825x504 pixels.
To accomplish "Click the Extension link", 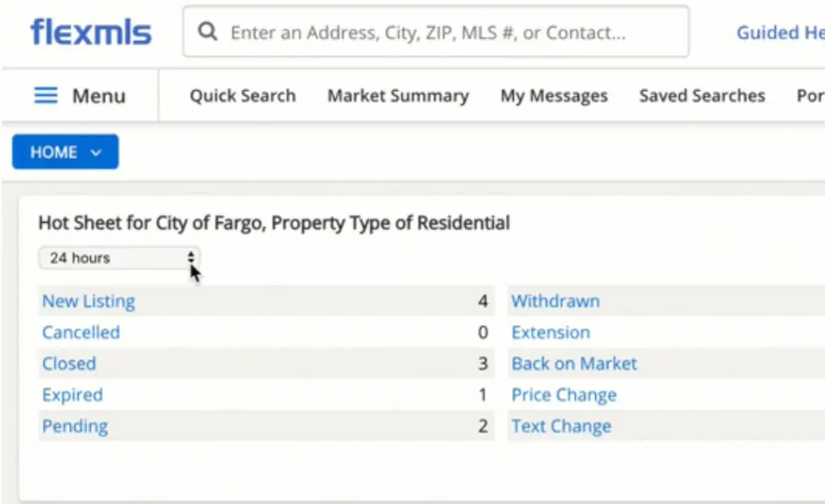I will click(550, 333).
